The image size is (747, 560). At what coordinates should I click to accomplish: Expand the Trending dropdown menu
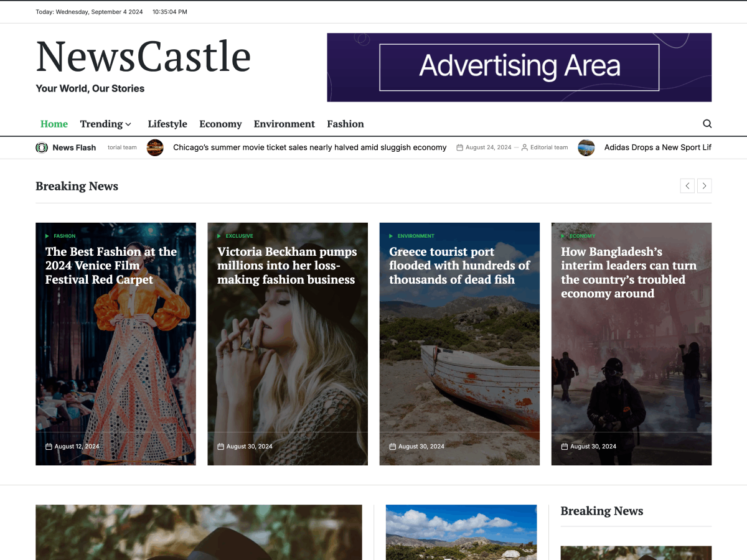(105, 124)
